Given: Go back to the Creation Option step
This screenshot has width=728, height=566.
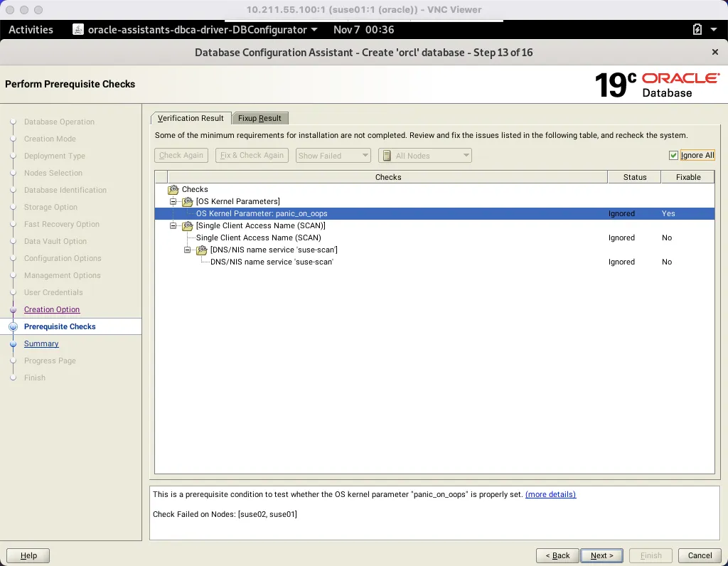Looking at the screenshot, I should (51, 309).
